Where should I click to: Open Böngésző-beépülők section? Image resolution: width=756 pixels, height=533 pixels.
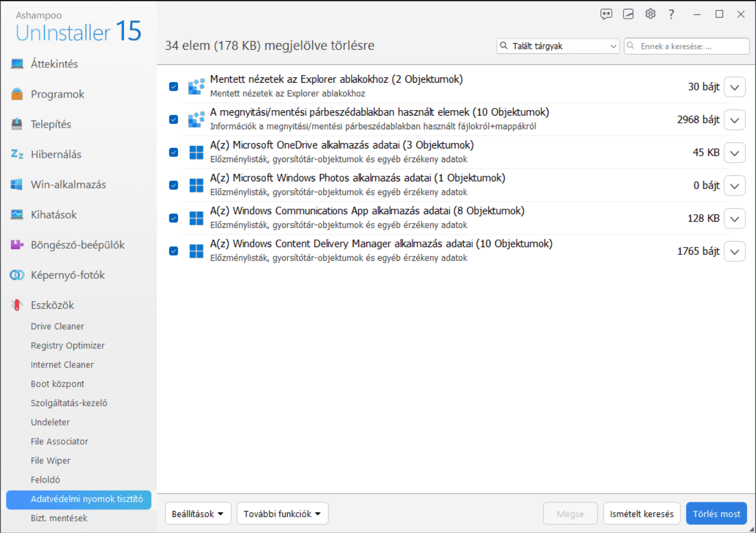78,245
